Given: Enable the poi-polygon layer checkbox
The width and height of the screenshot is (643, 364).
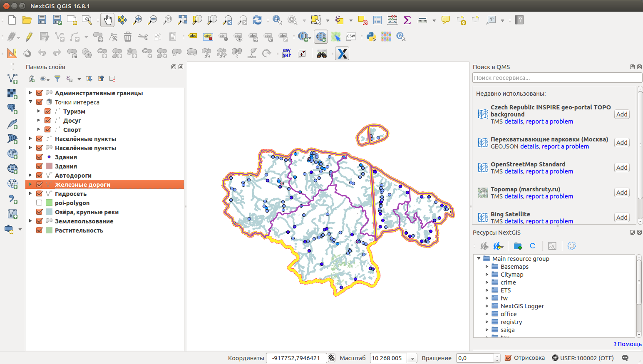Looking at the screenshot, I should (x=39, y=203).
